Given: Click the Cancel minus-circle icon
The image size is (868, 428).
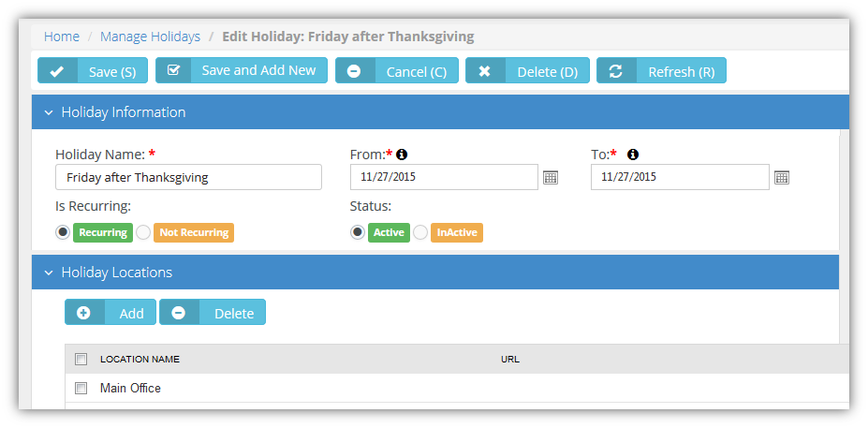Looking at the screenshot, I should (x=354, y=71).
